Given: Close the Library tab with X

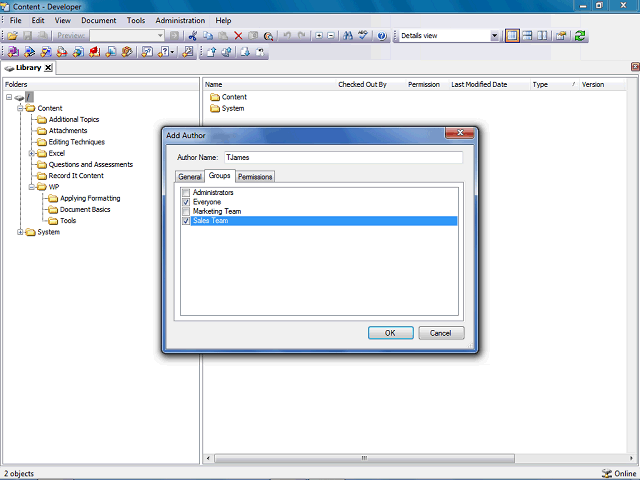Looking at the screenshot, I should 48,68.
